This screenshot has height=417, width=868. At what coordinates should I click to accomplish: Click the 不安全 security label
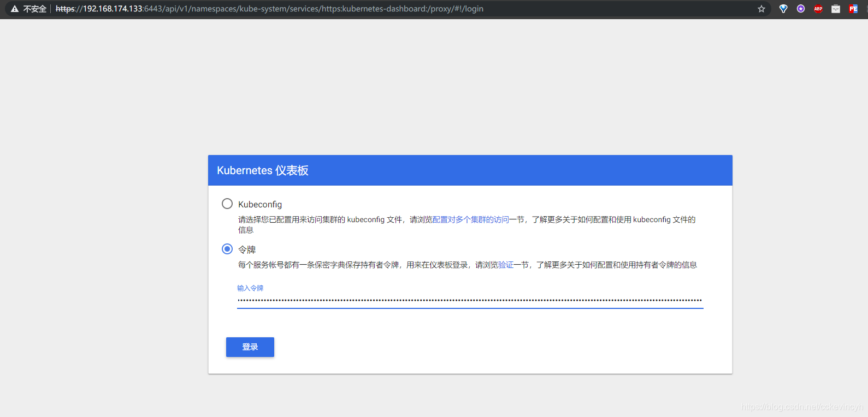pos(34,9)
